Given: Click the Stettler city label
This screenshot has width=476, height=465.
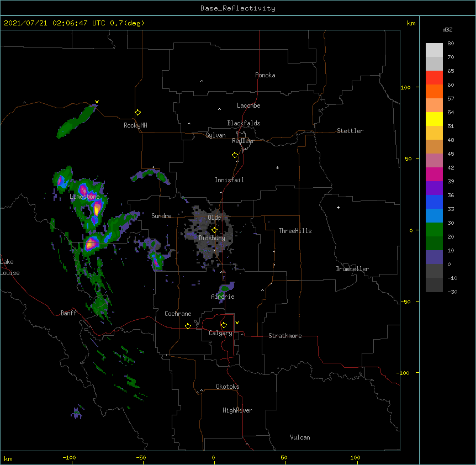Looking at the screenshot, I should 350,131.
